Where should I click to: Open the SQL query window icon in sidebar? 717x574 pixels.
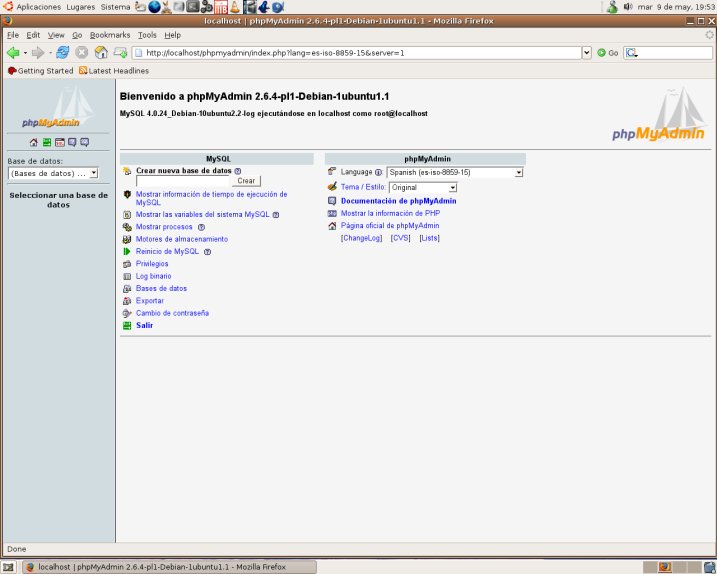coord(59,142)
